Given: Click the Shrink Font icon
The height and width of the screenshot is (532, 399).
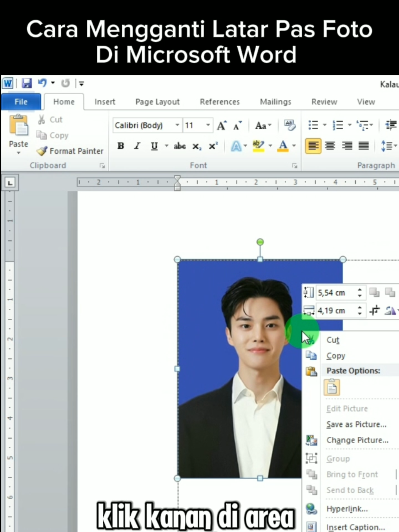Looking at the screenshot, I should click(x=237, y=126).
